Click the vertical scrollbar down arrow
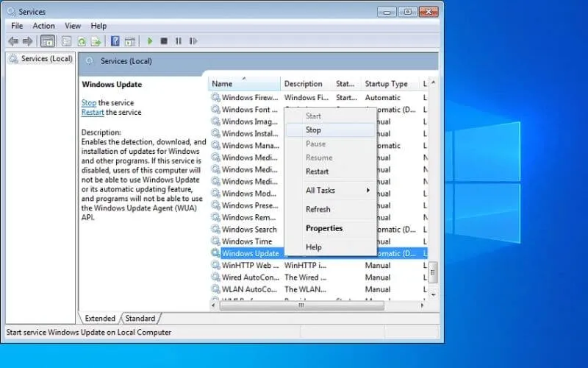588x368 pixels. pos(434,294)
